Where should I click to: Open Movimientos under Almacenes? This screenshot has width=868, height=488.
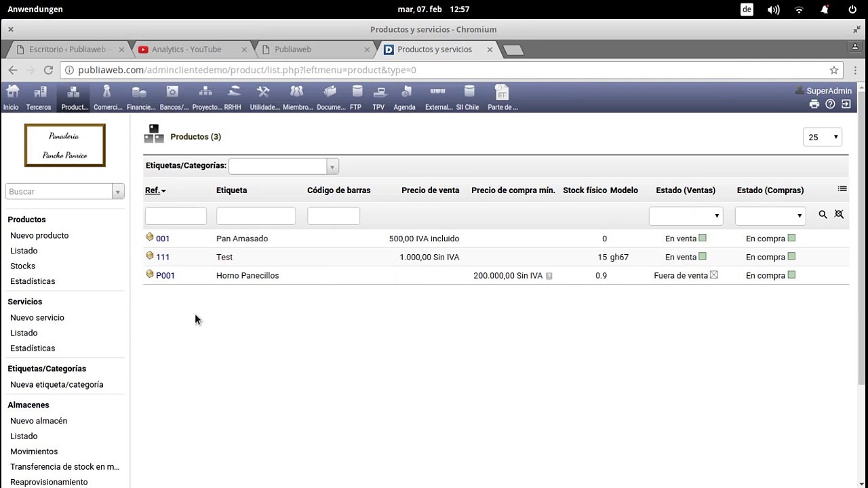(x=34, y=451)
